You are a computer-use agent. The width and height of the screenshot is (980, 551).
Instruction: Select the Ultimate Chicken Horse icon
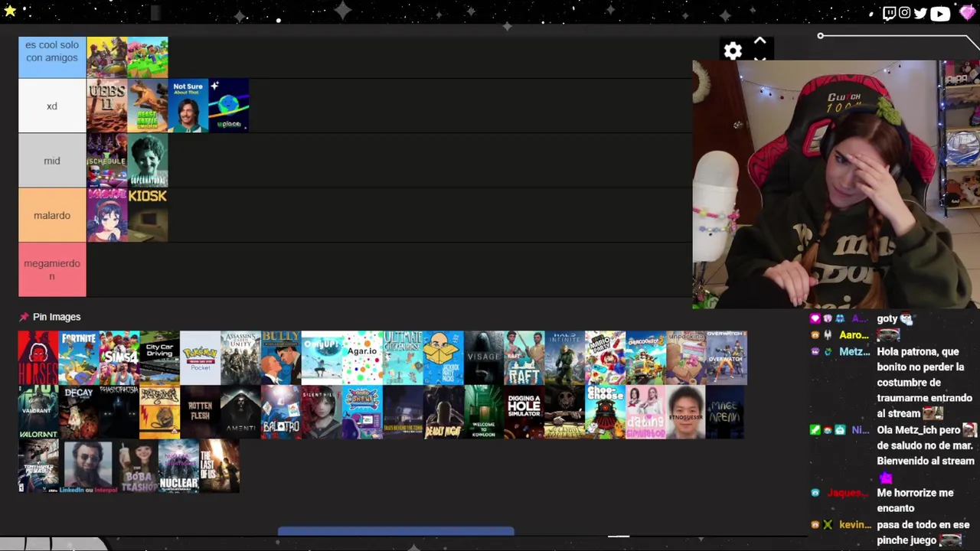point(403,357)
